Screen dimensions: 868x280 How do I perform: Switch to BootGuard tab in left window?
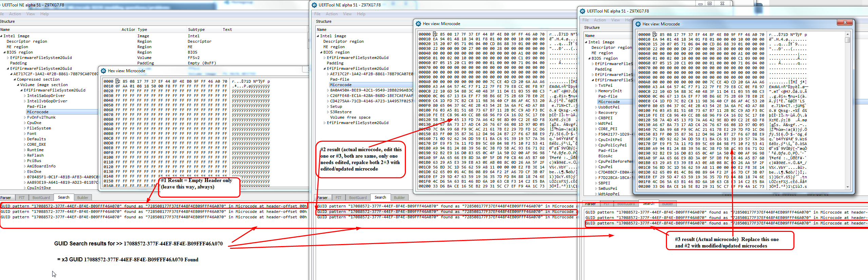pos(41,198)
